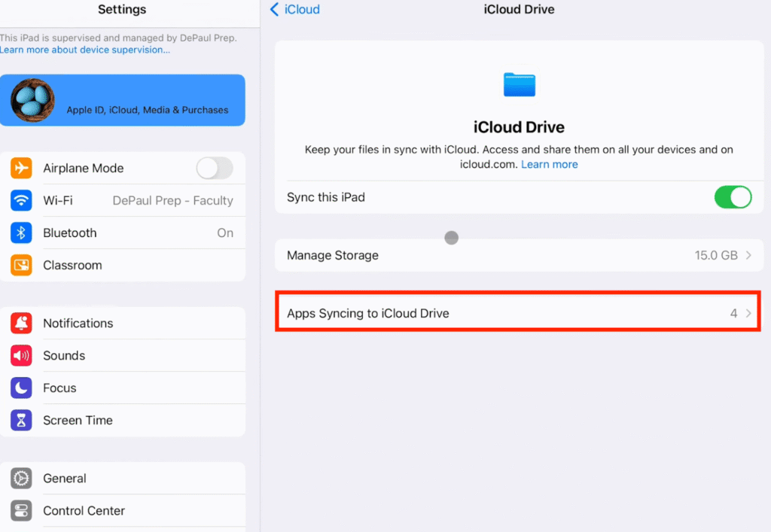Tap the Screen Time hourglass icon
Screen dimensions: 771x532
(21, 421)
